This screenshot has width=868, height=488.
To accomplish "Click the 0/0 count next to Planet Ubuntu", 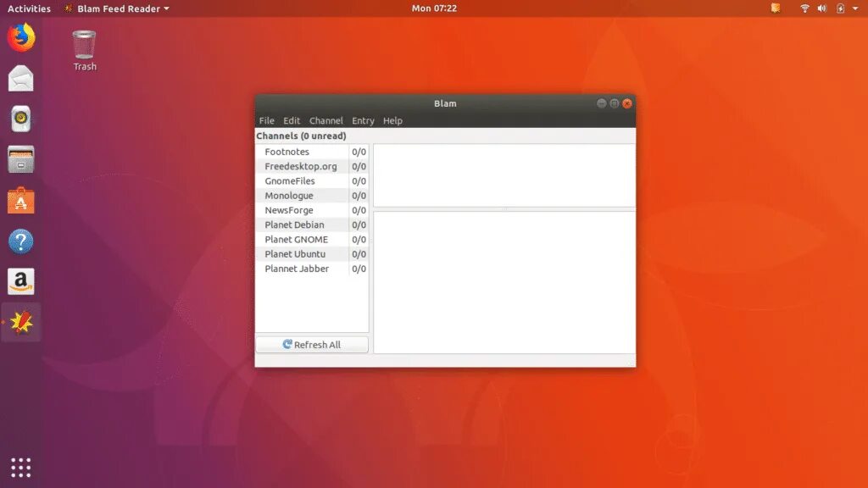I will coord(359,254).
